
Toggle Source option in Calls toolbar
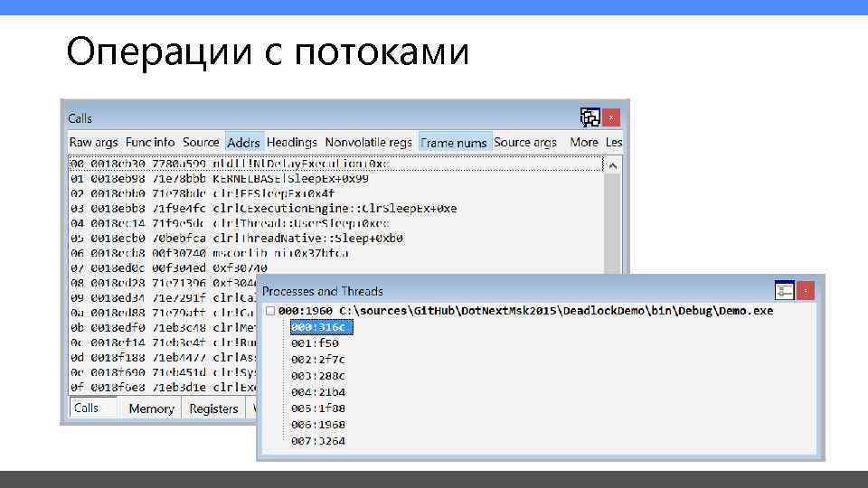[201, 142]
